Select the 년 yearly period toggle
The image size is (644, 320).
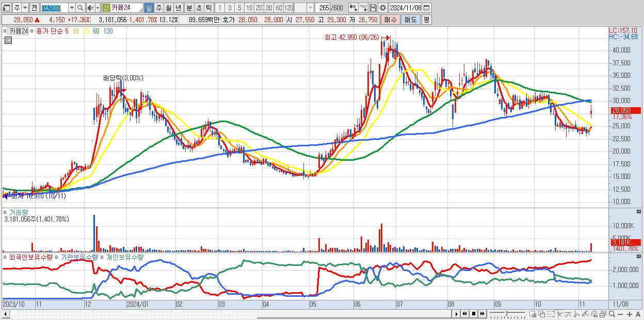pyautogui.click(x=178, y=8)
